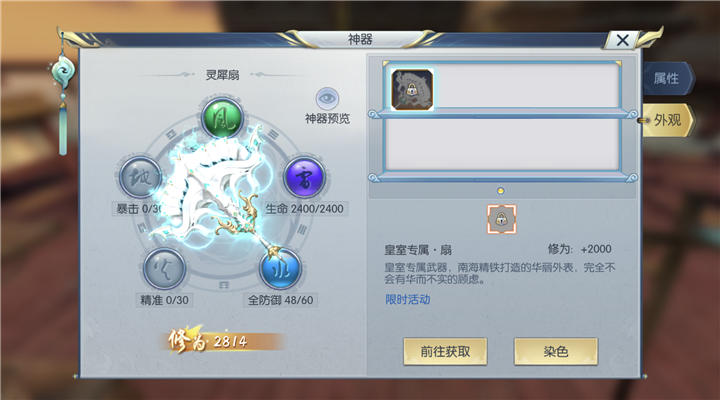Select the gray earth orb
This screenshot has width=720, height=400.
140,178
